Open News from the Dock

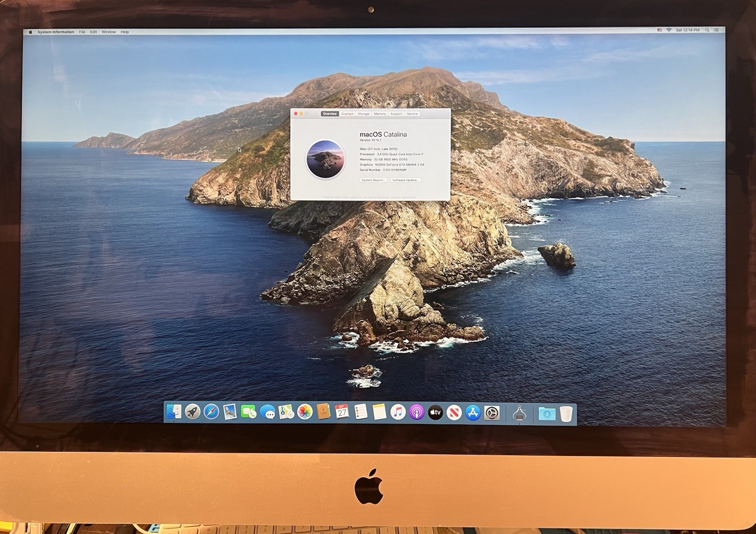pos(454,413)
